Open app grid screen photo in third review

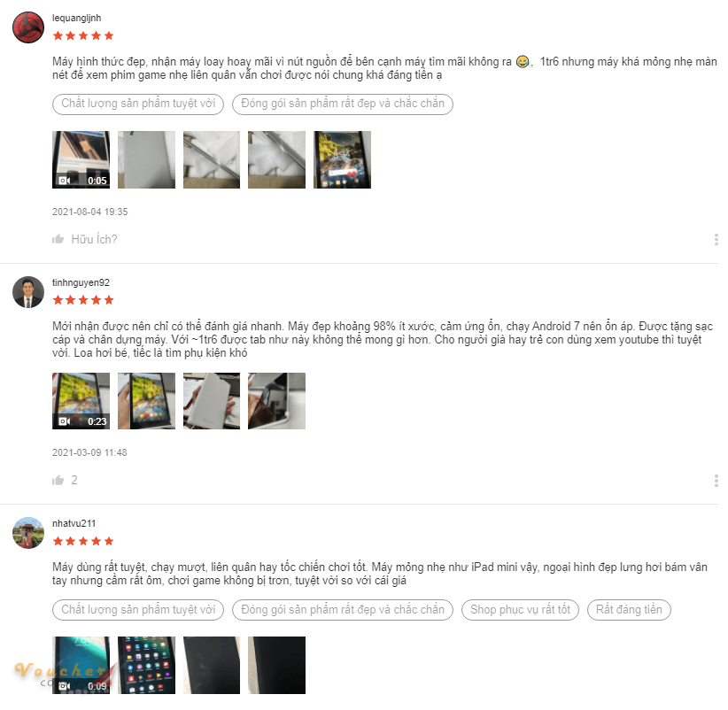(147, 666)
